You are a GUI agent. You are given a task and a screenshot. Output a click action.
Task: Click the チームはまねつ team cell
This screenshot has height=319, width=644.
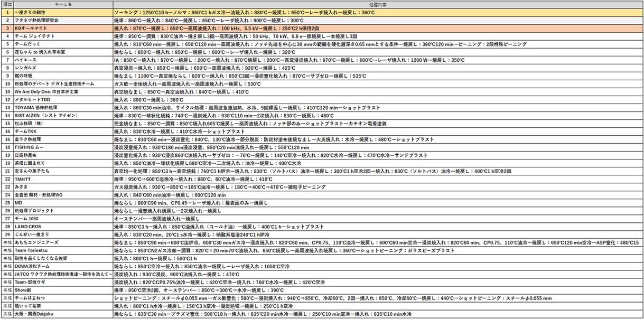pos(63,298)
